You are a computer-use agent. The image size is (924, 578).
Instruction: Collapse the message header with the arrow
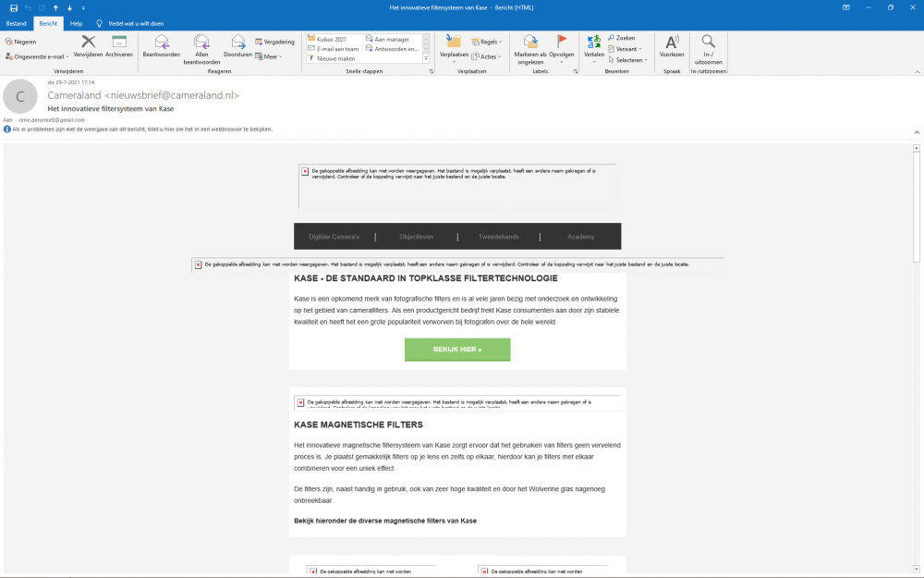[x=917, y=132]
